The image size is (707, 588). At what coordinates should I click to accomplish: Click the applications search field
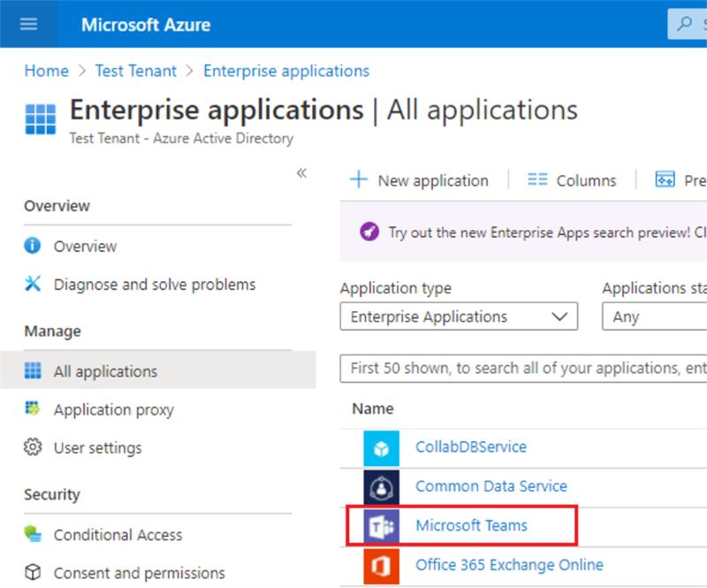[x=526, y=369]
